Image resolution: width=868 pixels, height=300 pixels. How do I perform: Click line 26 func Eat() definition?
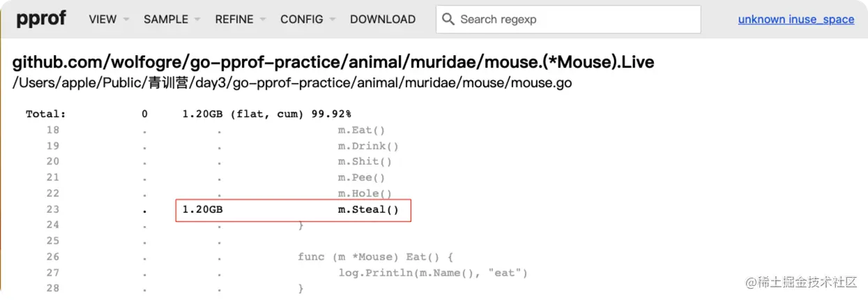point(376,257)
